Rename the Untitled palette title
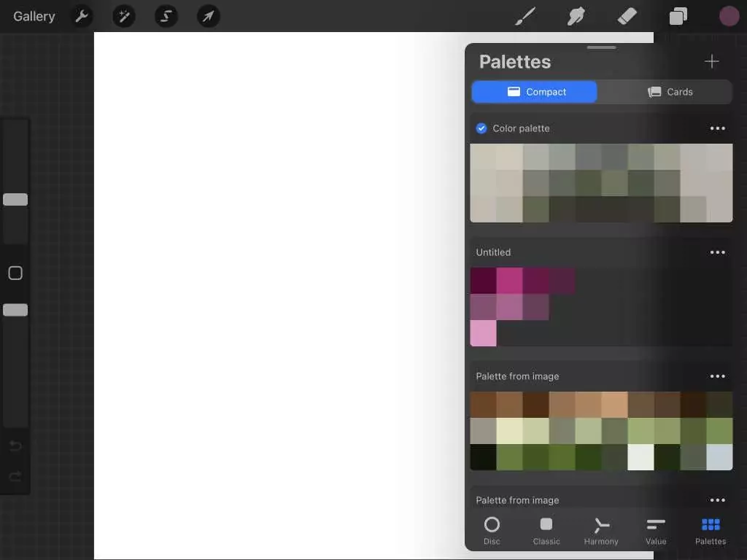Screen dimensions: 747x560 point(493,252)
